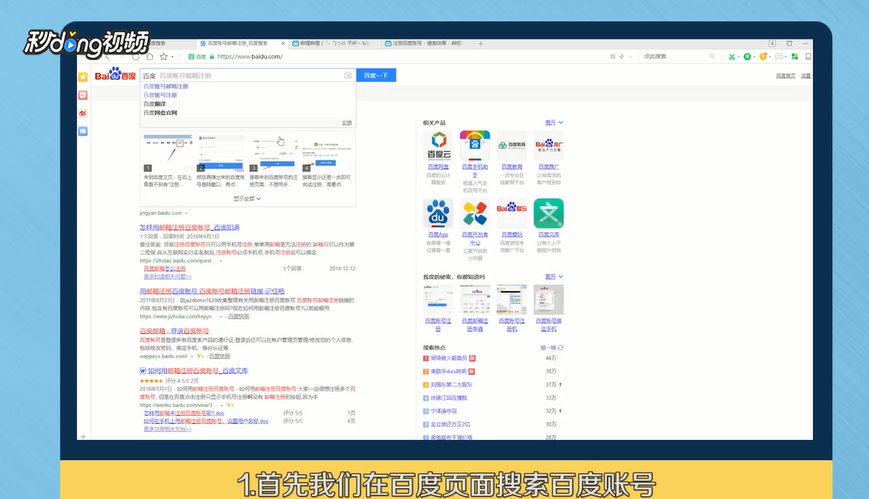Click the 百度爱玩 product icon
Viewport: 869px width, 499px height.
coord(512,213)
